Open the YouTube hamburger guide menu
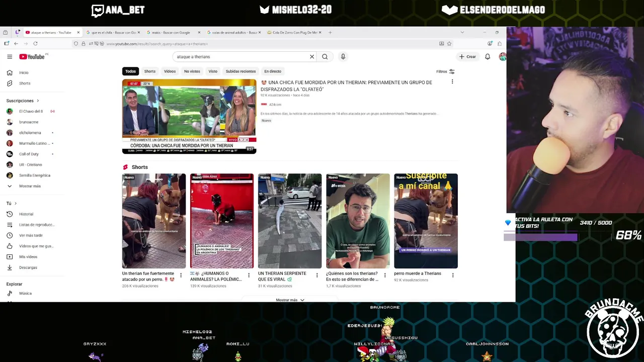The width and height of the screenshot is (644, 362). (x=10, y=57)
